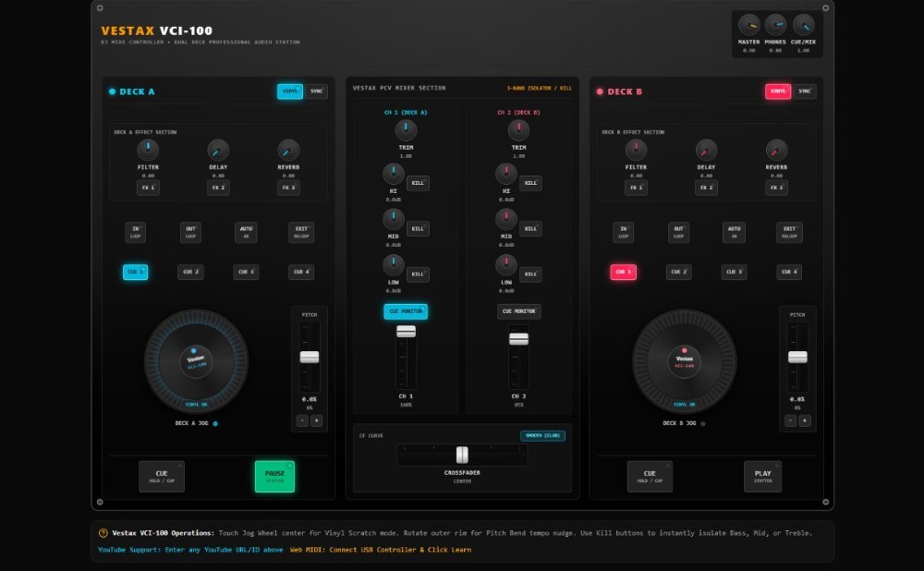Increase Deck B pitch with plus button

click(805, 420)
